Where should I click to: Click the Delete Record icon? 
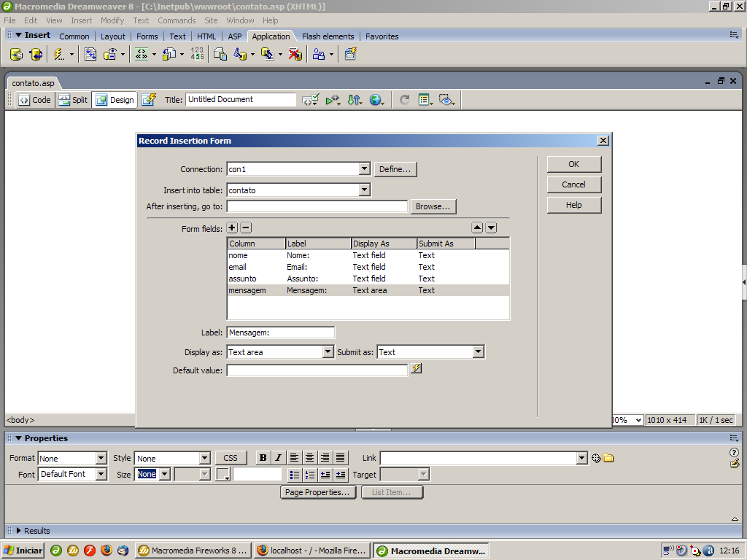click(x=295, y=54)
